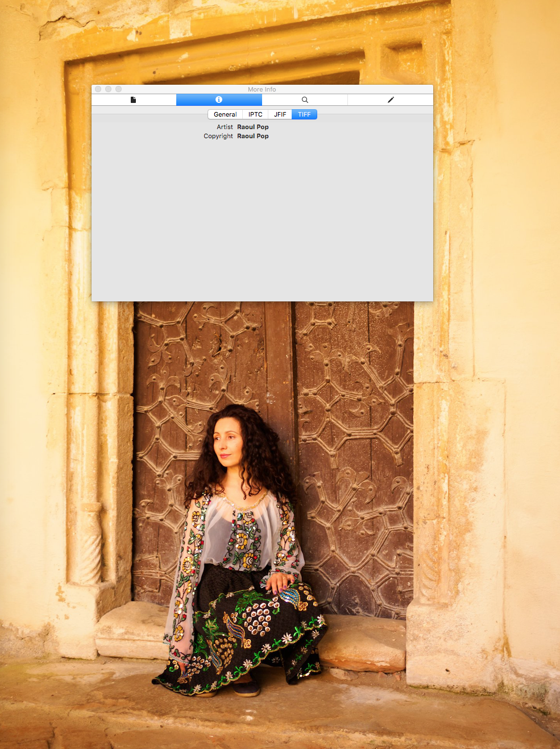Open the Keywords inspector magnifier icon
This screenshot has height=749, width=560.
click(x=305, y=100)
